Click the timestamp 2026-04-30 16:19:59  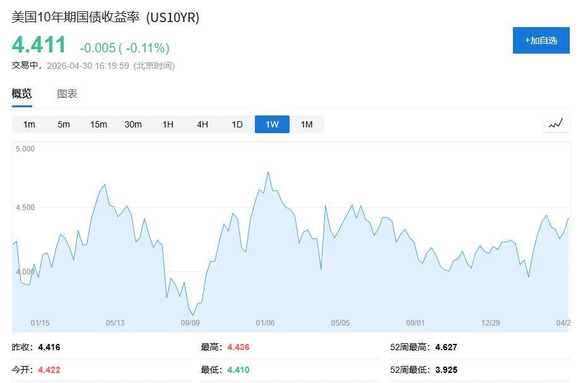(x=88, y=66)
